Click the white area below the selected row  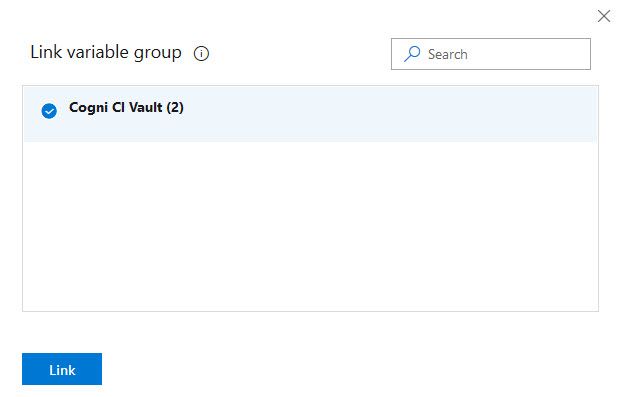click(310, 227)
